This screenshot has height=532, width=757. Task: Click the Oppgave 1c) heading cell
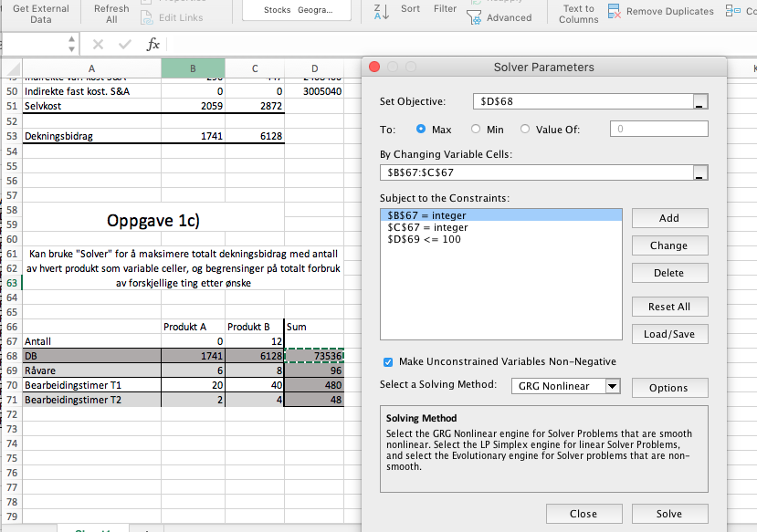[153, 221]
